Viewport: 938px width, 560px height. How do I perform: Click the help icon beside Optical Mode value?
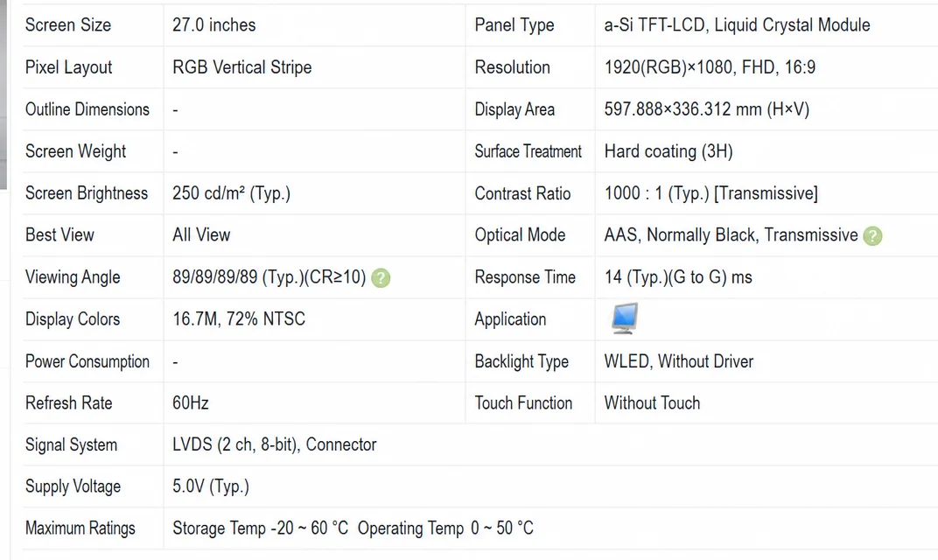coord(872,235)
